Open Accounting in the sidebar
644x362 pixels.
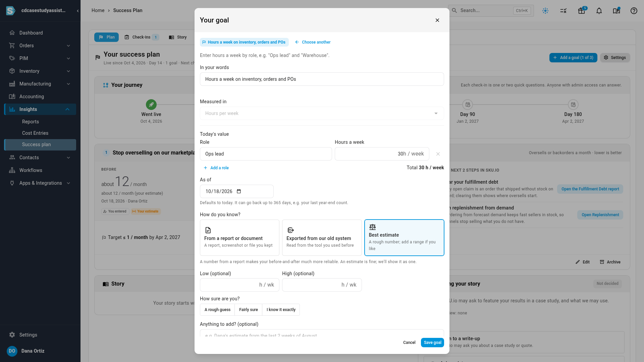(40, 97)
